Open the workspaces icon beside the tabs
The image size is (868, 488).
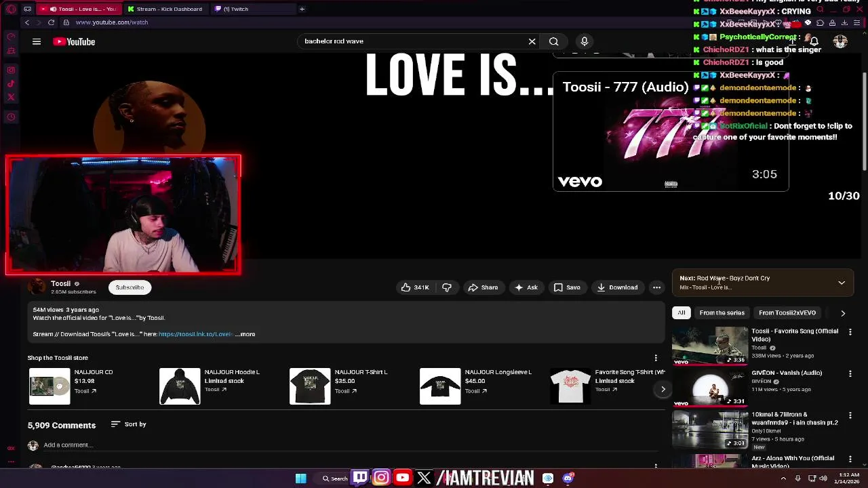pyautogui.click(x=27, y=9)
